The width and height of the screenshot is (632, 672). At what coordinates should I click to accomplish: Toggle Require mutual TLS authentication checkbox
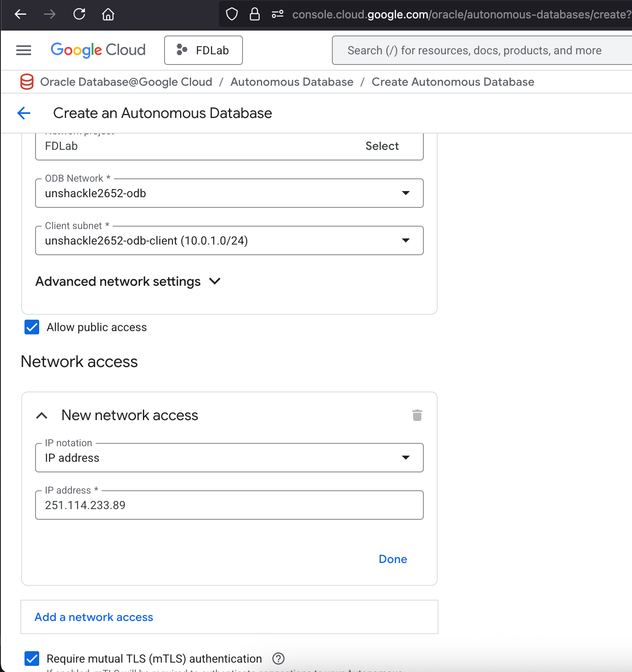tap(32, 659)
